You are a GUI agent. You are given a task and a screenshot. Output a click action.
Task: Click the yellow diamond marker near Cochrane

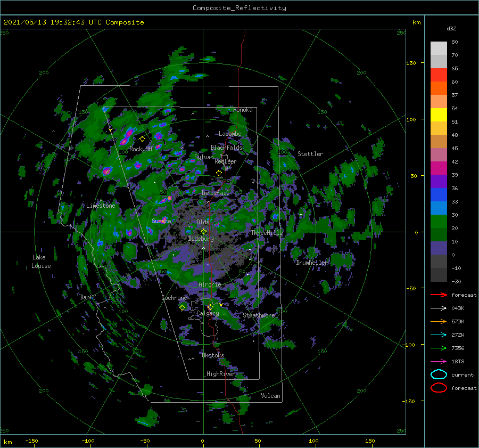point(182,307)
